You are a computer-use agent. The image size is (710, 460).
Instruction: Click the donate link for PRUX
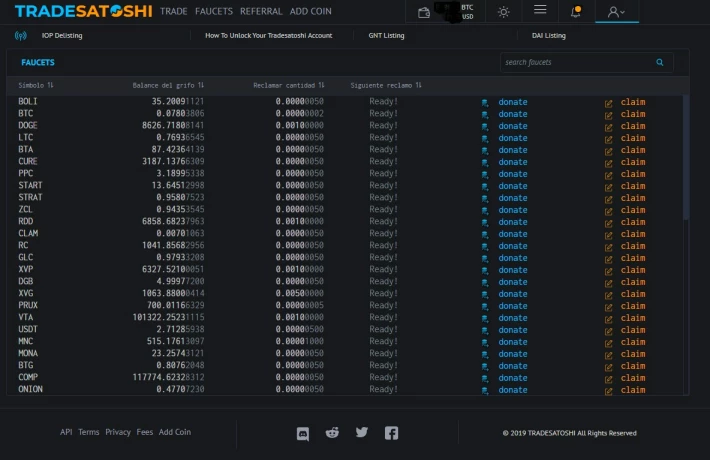pyautogui.click(x=513, y=306)
